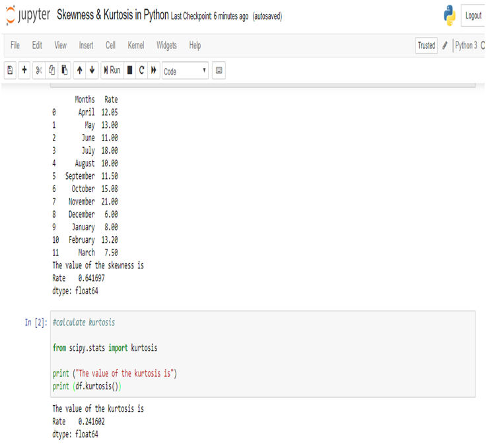This screenshot has height=448, width=486.
Task: Click the December rate 6.00
Action: pyautogui.click(x=111, y=214)
